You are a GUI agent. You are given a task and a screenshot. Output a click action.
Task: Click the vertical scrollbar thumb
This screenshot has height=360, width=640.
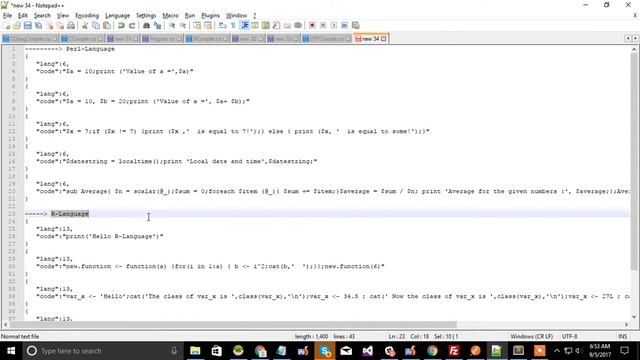634,161
